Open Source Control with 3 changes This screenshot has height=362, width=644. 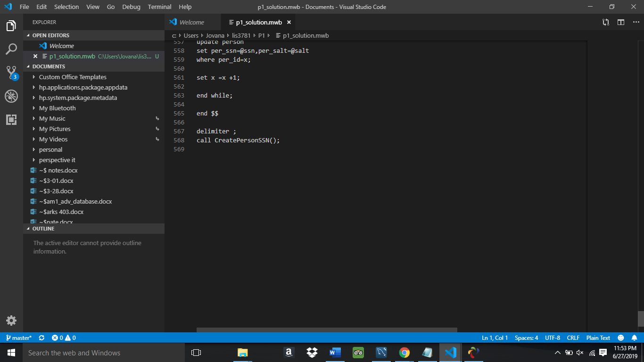click(11, 73)
